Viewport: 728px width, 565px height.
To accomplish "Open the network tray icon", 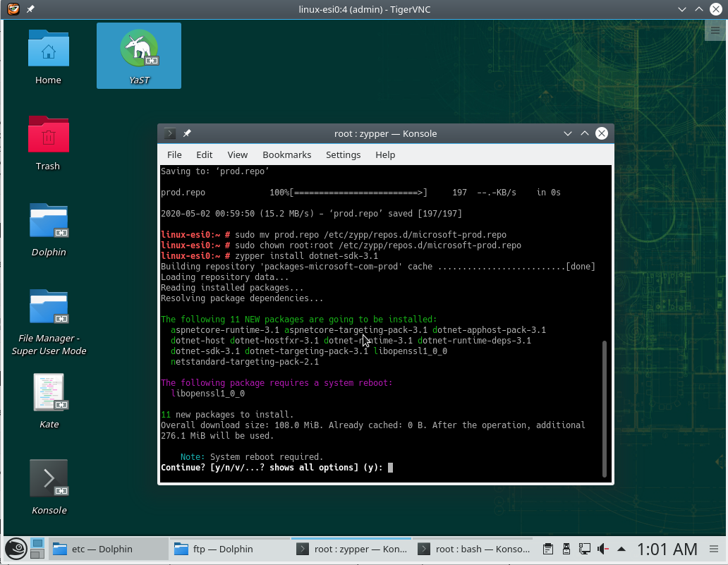I will coord(585,549).
